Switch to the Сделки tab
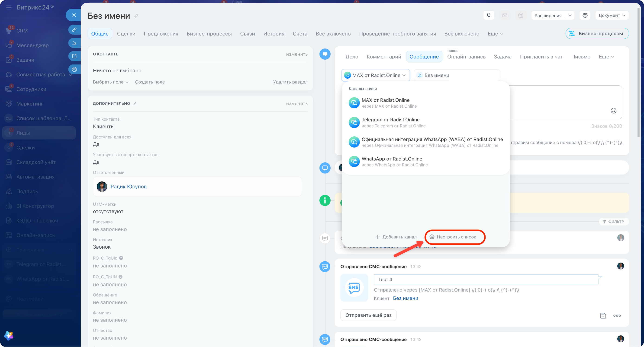This screenshot has width=644, height=347. tap(126, 34)
